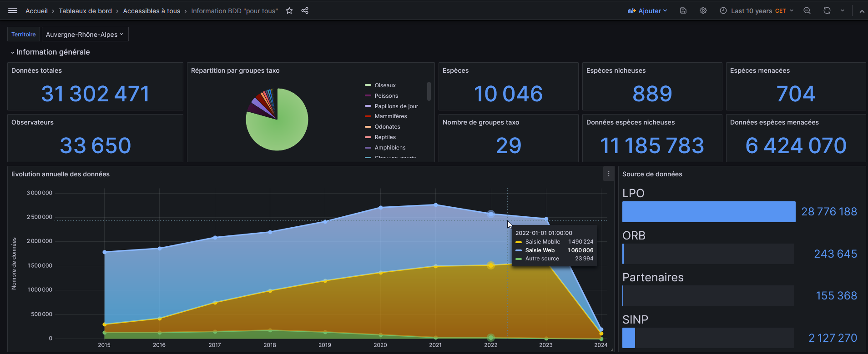This screenshot has width=868, height=354.
Task: Open the auto-refresh interval dropdown
Action: pos(843,10)
